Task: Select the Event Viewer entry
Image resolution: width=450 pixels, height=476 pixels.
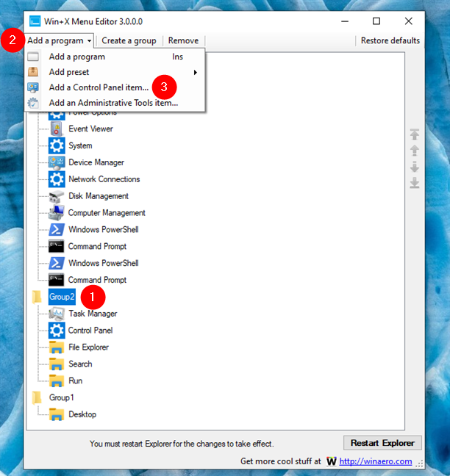Action: pos(90,129)
